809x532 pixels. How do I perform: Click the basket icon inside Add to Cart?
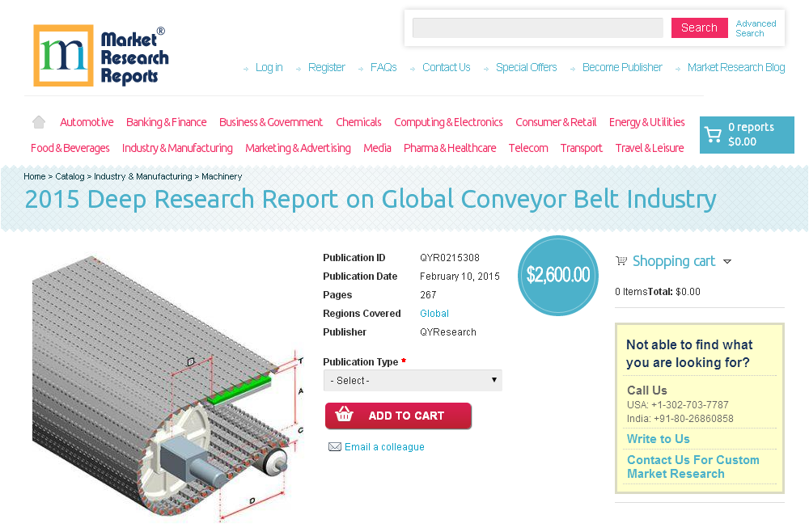tap(345, 416)
